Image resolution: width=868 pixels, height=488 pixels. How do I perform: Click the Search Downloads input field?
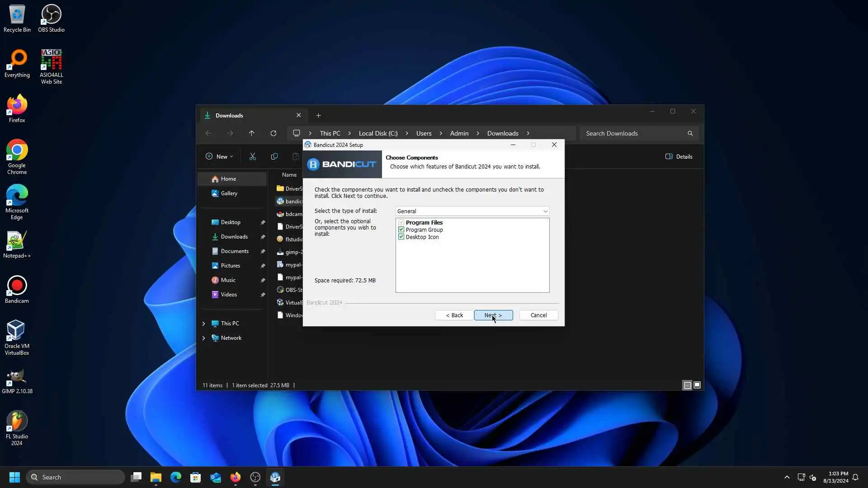coord(633,133)
